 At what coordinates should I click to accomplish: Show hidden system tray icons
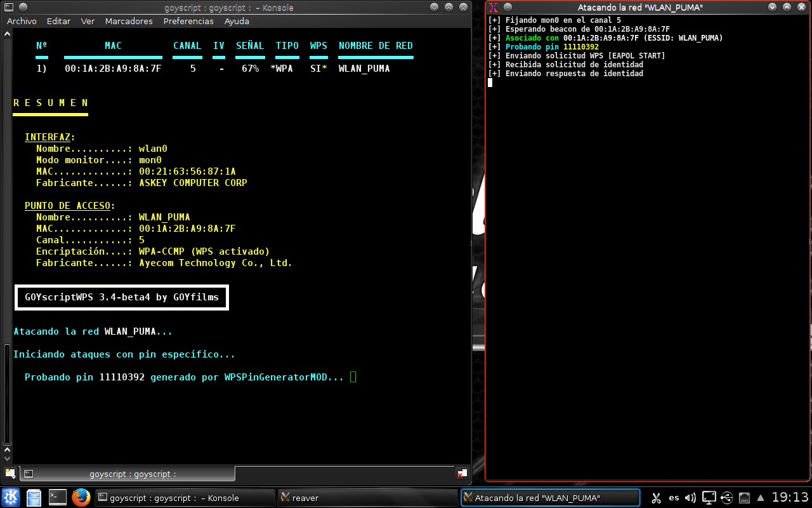(761, 498)
